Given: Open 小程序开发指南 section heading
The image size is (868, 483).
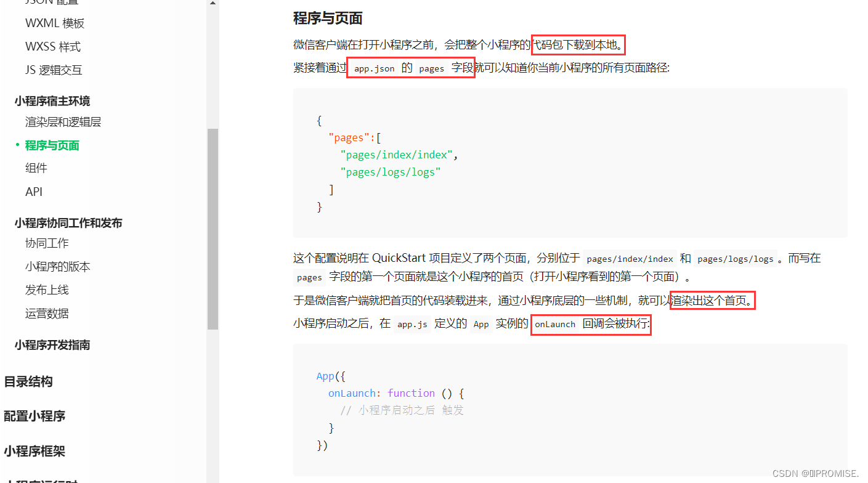Looking at the screenshot, I should (x=52, y=345).
